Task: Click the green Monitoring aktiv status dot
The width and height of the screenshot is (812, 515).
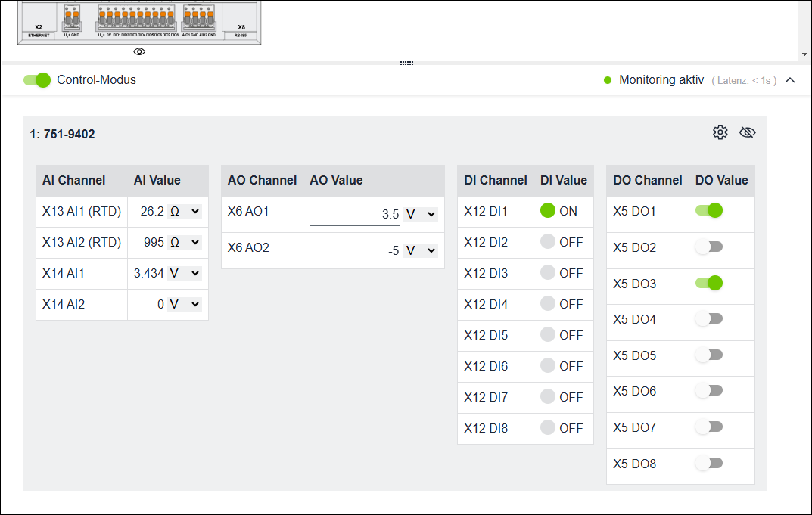Action: pos(608,80)
